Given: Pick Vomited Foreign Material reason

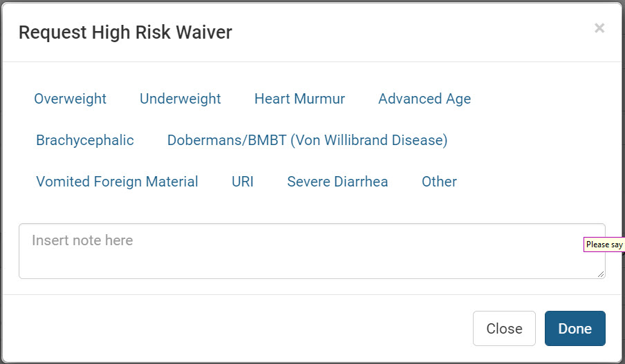Looking at the screenshot, I should 117,182.
